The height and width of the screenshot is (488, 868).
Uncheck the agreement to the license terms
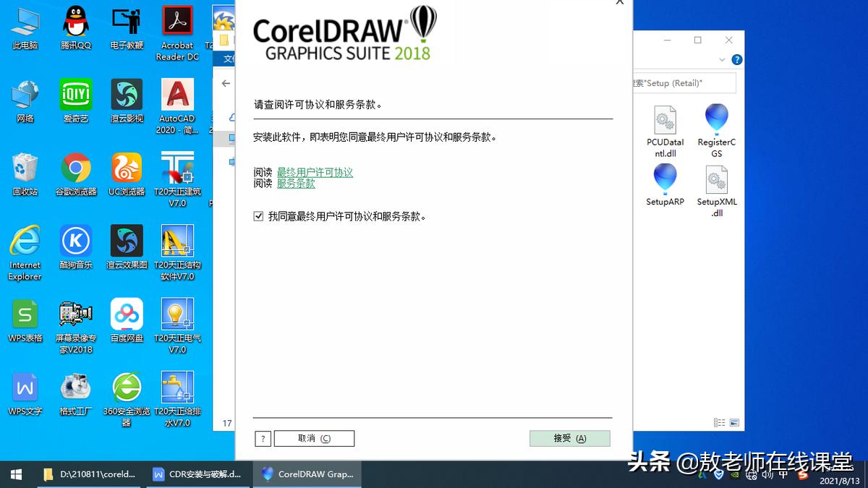258,215
